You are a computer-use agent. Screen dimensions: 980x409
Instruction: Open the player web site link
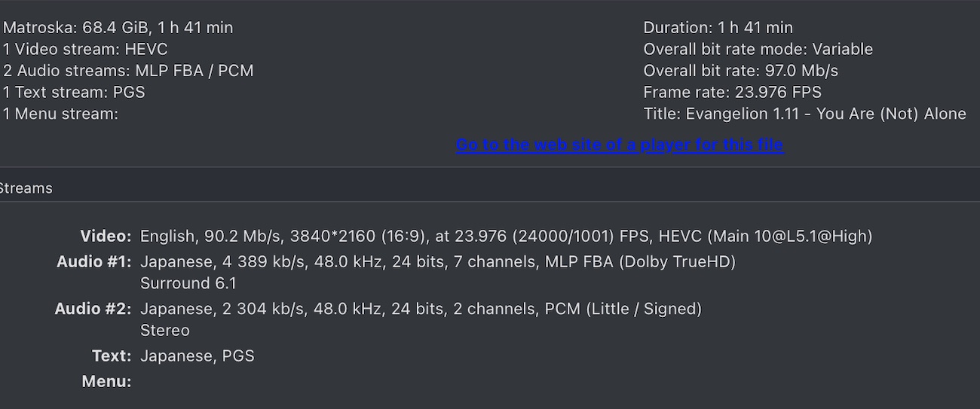[x=620, y=145]
